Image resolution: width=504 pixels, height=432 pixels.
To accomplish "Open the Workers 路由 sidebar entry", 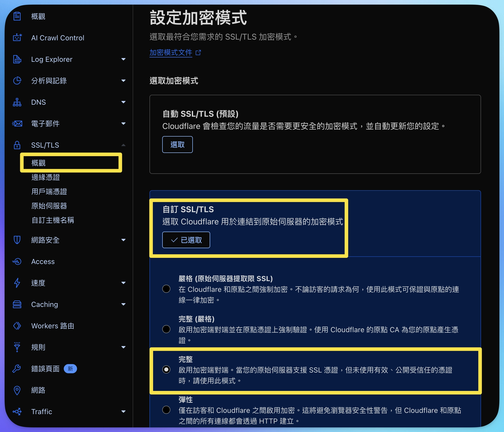I will 53,326.
